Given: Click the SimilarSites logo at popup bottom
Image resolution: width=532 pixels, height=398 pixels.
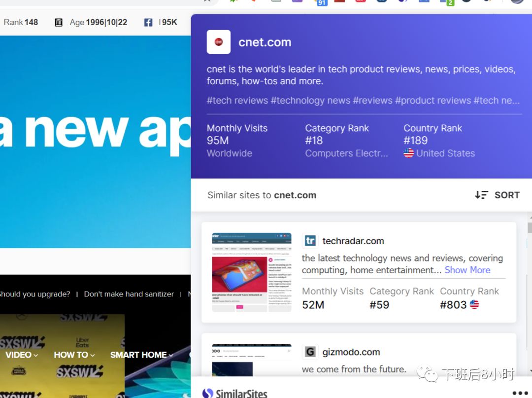Looking at the screenshot, I should [x=235, y=394].
